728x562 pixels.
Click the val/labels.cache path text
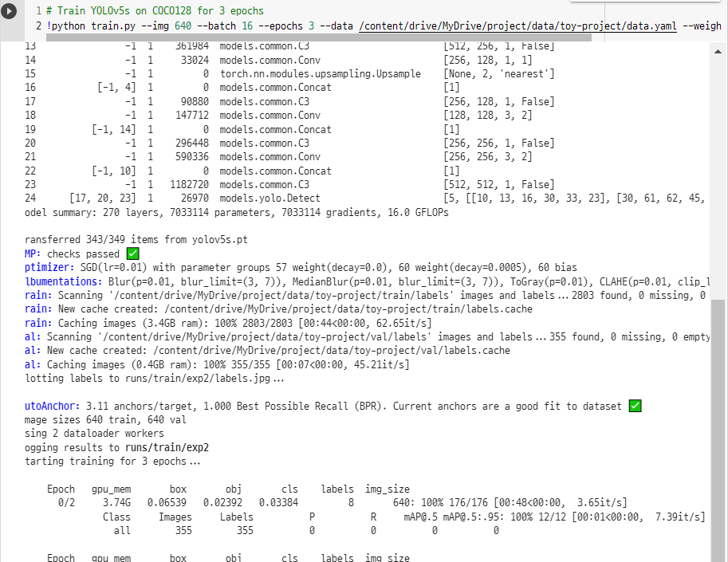tap(332, 351)
